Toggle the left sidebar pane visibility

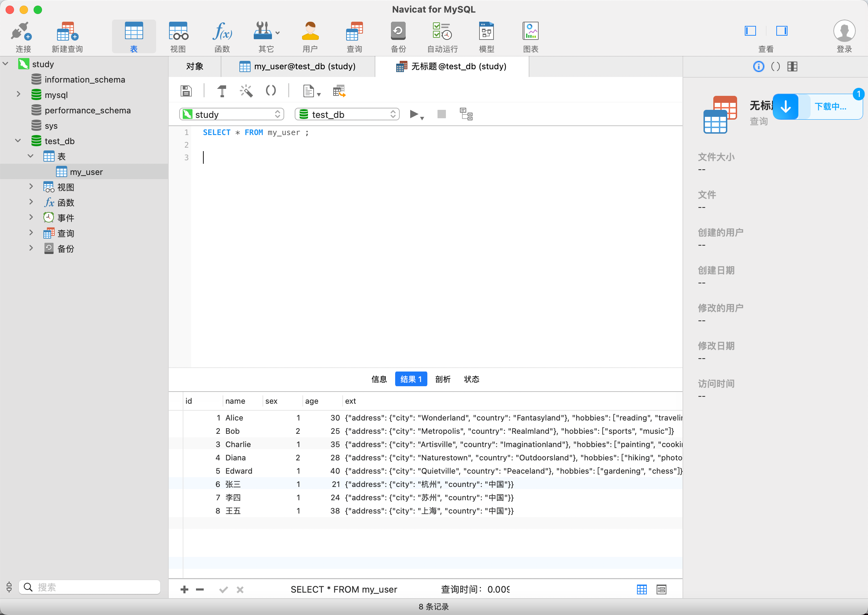750,31
